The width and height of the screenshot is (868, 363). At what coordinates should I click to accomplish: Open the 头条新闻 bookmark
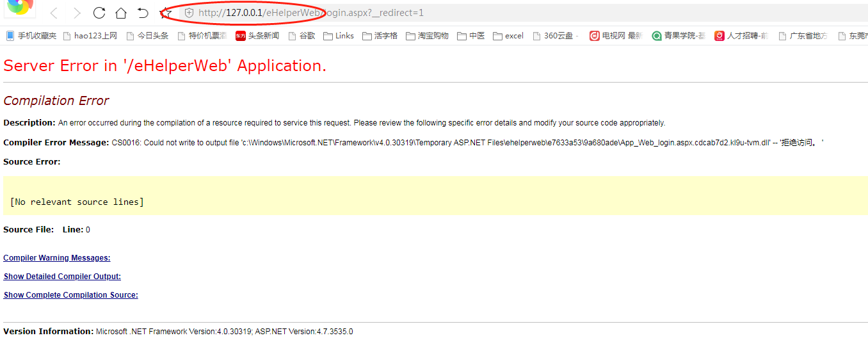tap(257, 36)
